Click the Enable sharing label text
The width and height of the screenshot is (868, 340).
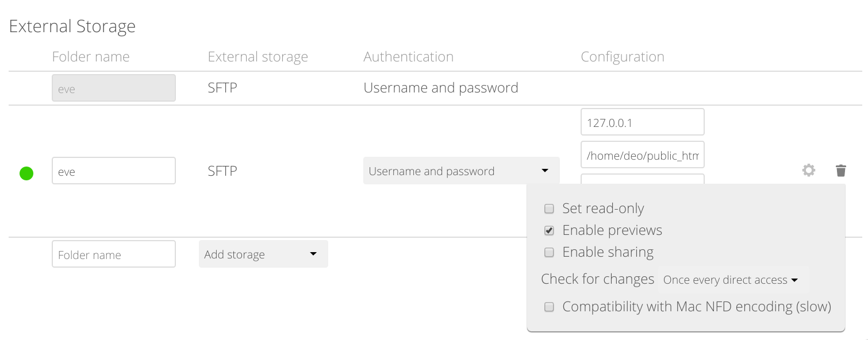tap(608, 252)
